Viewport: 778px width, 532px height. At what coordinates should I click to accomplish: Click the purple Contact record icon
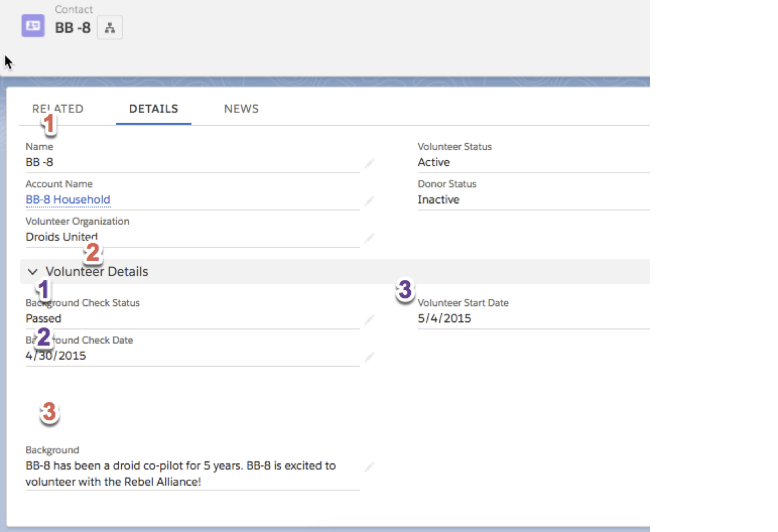click(33, 26)
